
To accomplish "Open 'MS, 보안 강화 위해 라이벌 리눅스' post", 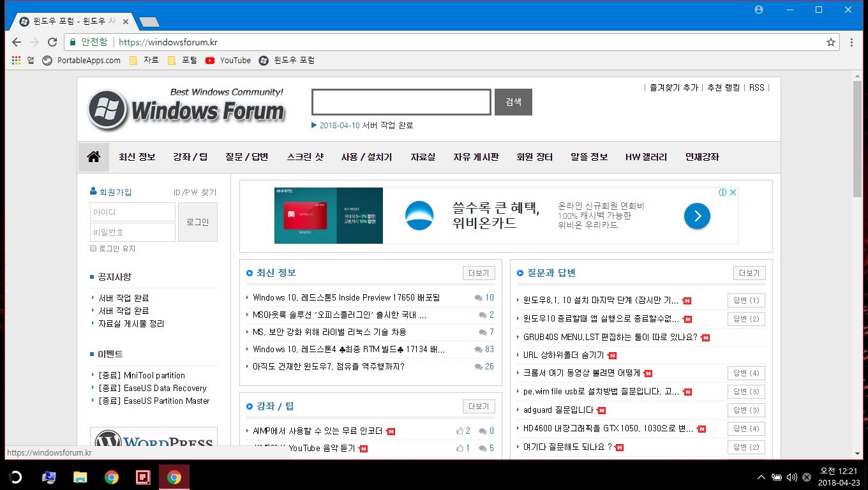I will tap(329, 332).
